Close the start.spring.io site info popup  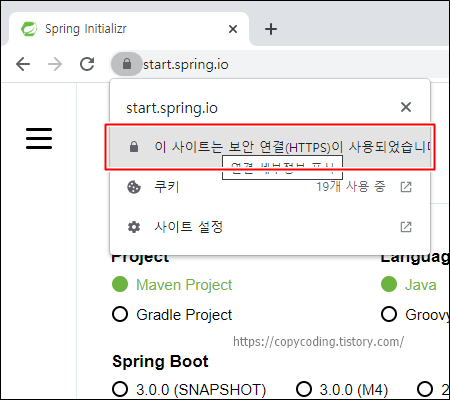point(406,107)
